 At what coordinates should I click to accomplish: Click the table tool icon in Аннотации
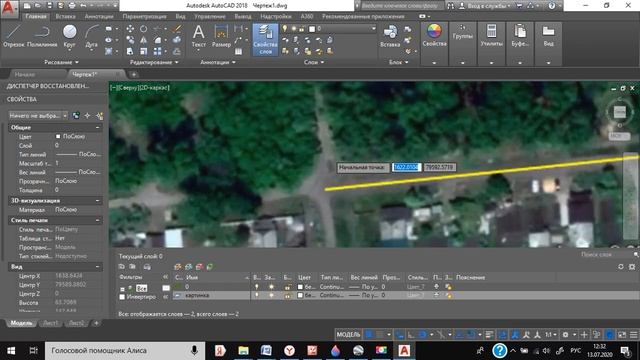(238, 51)
